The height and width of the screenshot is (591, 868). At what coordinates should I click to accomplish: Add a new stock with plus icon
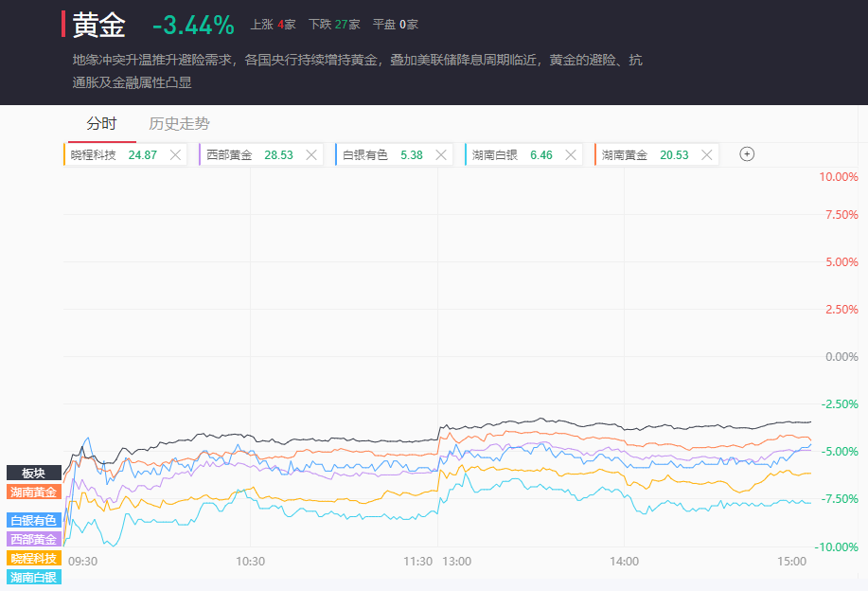point(747,154)
